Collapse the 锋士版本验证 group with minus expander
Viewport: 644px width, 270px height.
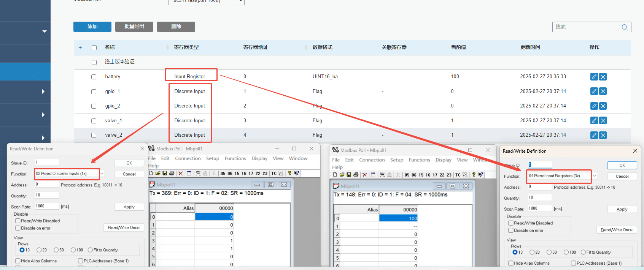(x=80, y=62)
